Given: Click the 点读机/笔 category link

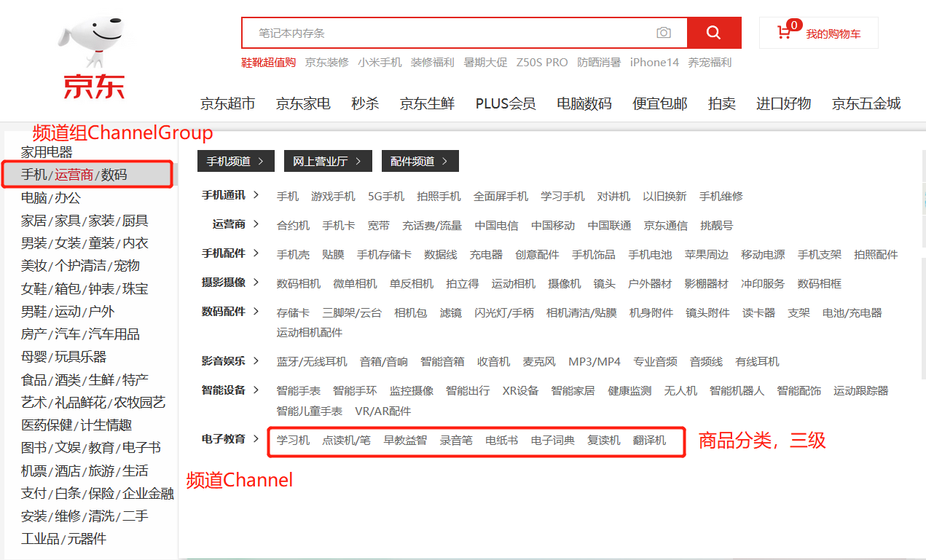Looking at the screenshot, I should (347, 441).
